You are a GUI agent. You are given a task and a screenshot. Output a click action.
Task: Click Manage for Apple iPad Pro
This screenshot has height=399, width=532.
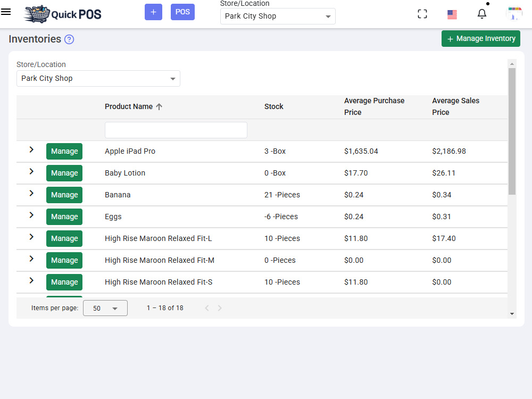[64, 151]
